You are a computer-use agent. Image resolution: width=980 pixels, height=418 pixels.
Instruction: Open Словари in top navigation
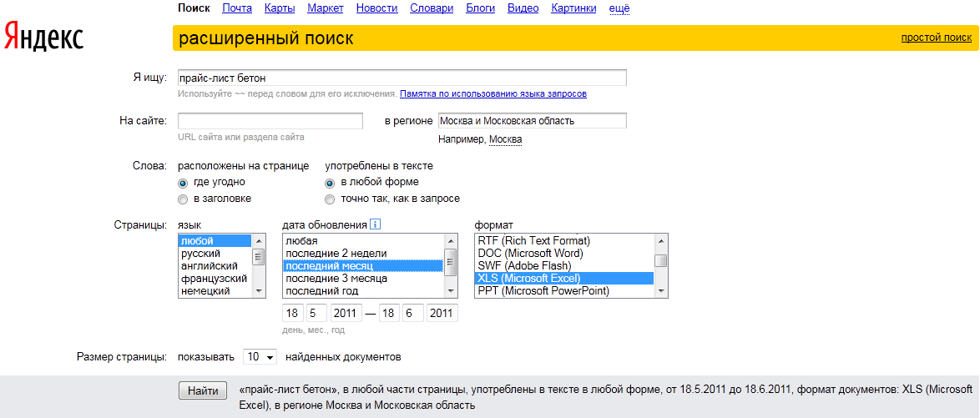tap(432, 8)
